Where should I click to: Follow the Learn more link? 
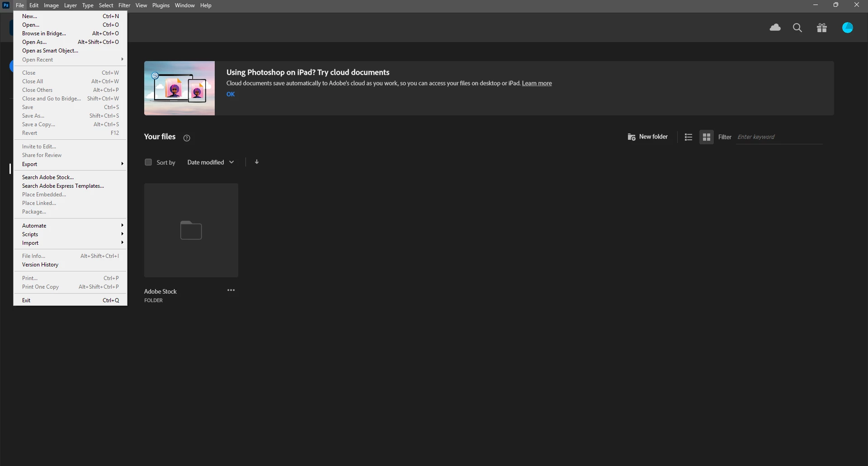(x=537, y=83)
